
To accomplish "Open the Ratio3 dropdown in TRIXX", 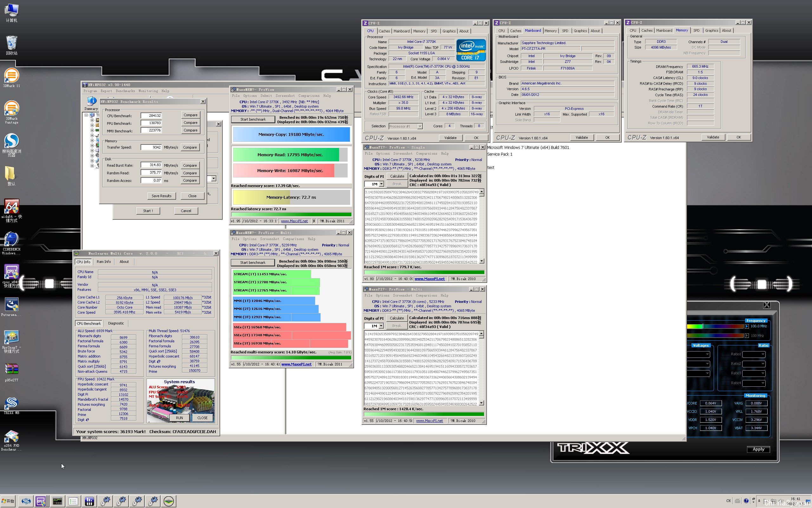I will 754,373.
